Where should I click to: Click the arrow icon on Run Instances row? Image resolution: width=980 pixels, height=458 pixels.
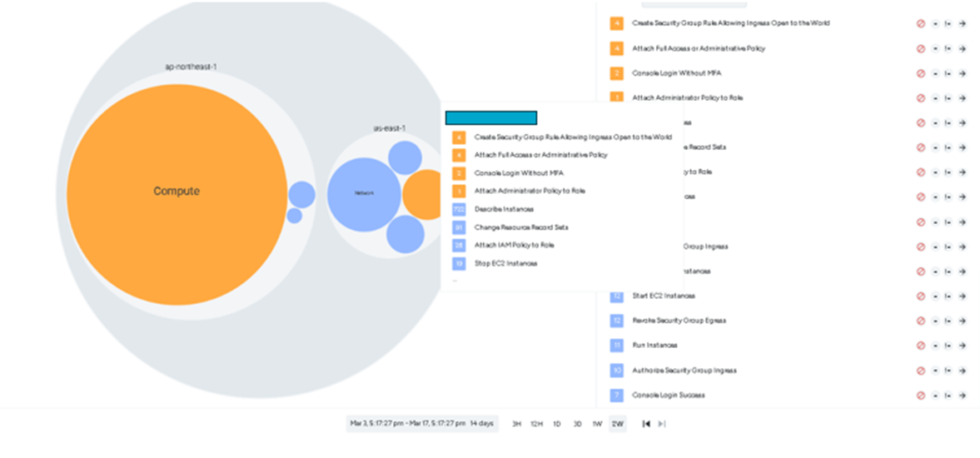(962, 346)
